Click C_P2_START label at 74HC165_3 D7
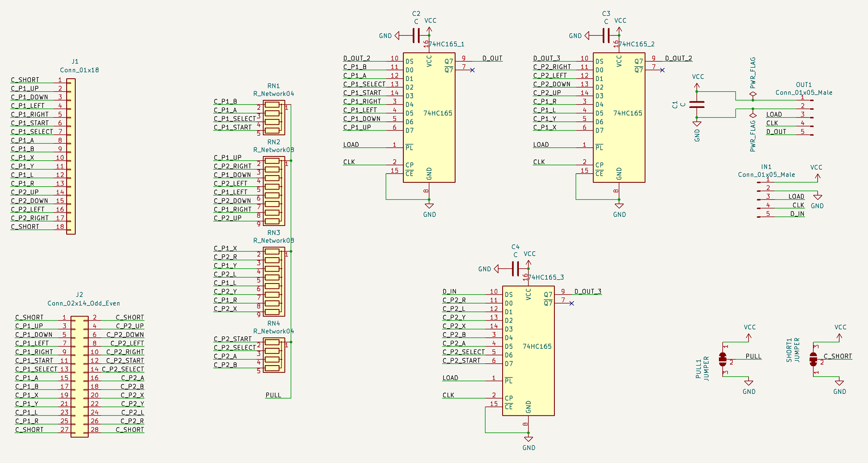The image size is (868, 463). click(x=461, y=361)
